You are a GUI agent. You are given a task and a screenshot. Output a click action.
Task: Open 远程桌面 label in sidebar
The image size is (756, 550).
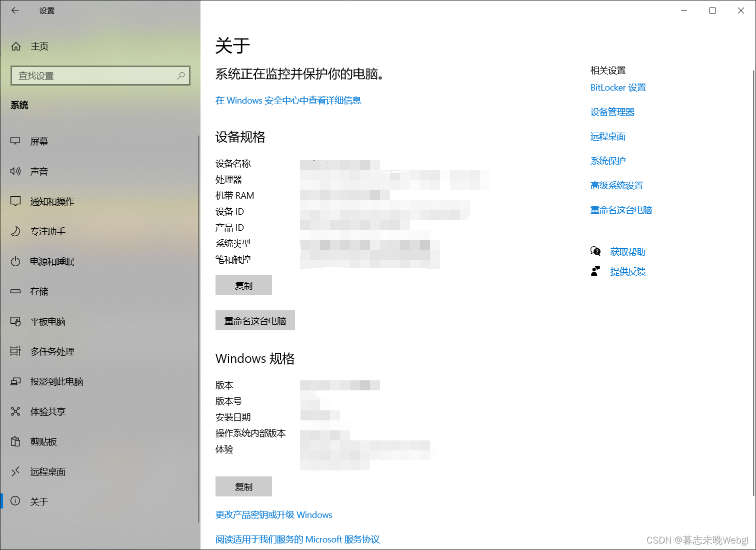[x=48, y=472]
